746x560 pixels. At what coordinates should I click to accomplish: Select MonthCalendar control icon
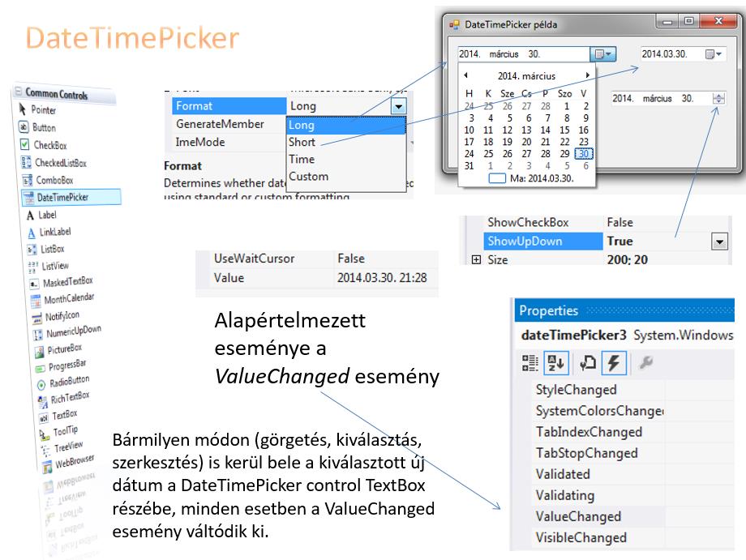tap(36, 301)
